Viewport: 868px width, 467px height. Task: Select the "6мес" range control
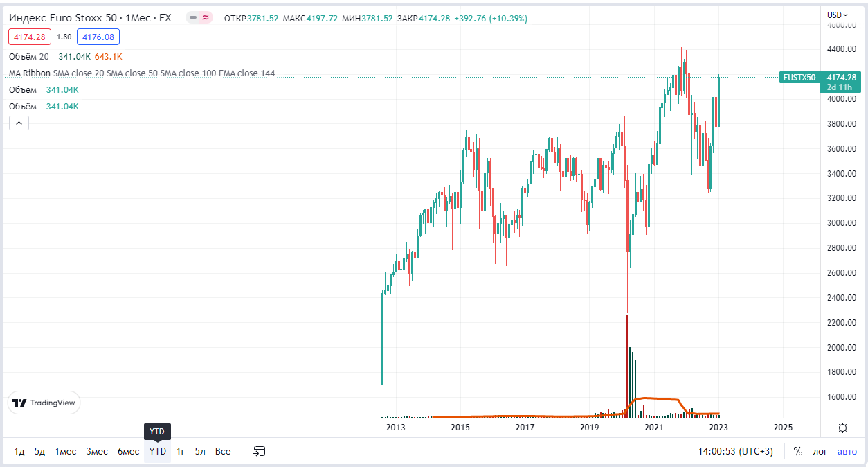tap(127, 450)
